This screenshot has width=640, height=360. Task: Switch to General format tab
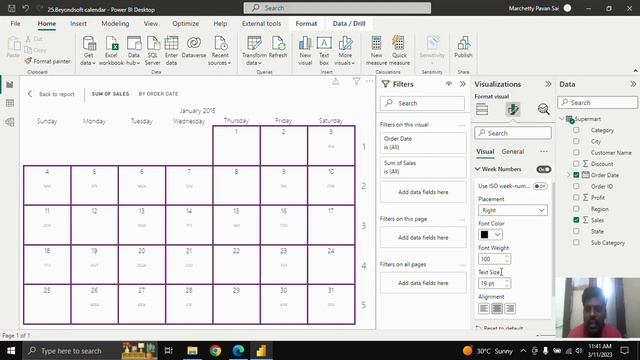pyautogui.click(x=513, y=151)
